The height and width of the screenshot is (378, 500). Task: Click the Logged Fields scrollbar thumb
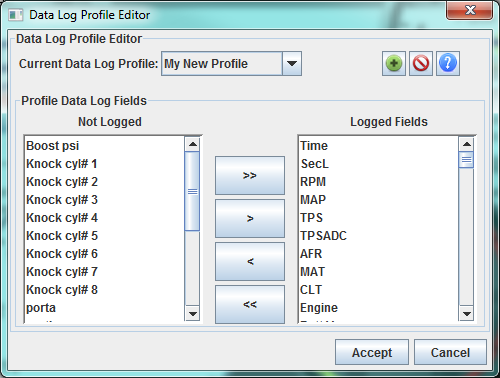pyautogui.click(x=466, y=160)
